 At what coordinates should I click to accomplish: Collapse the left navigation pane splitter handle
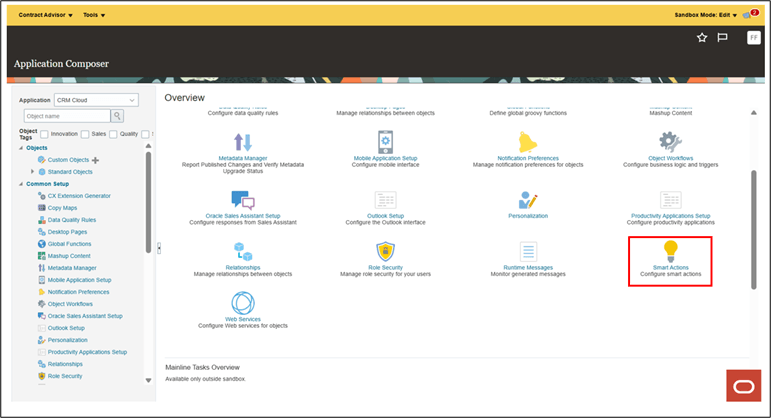[159, 248]
